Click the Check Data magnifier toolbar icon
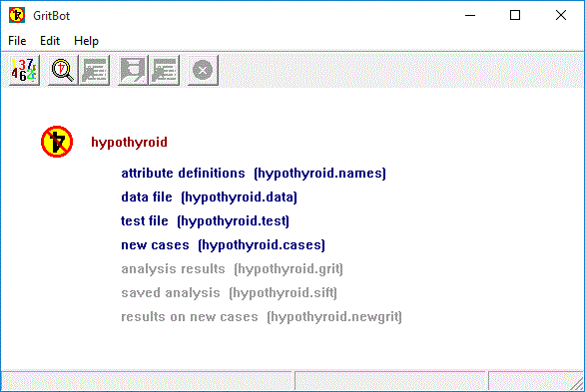Screen dimensions: 585x392 pos(63,70)
